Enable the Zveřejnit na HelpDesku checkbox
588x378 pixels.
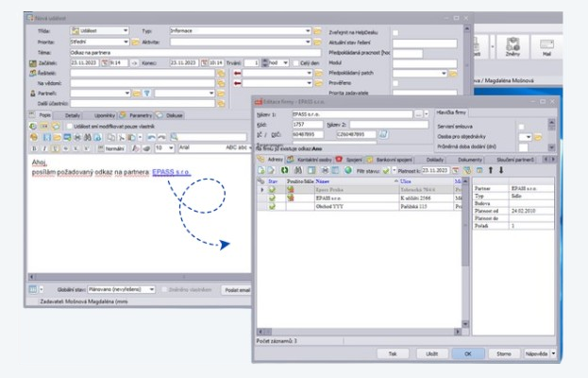[x=395, y=32]
